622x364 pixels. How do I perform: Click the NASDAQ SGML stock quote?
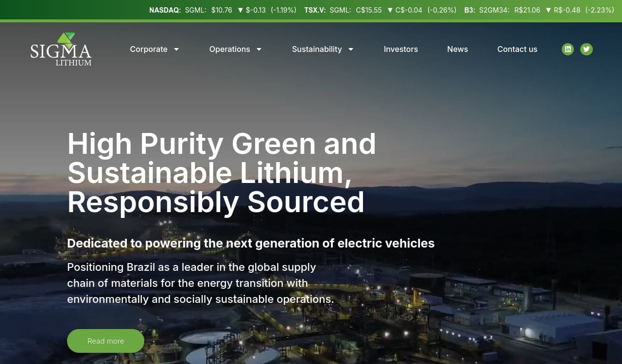pyautogui.click(x=223, y=10)
